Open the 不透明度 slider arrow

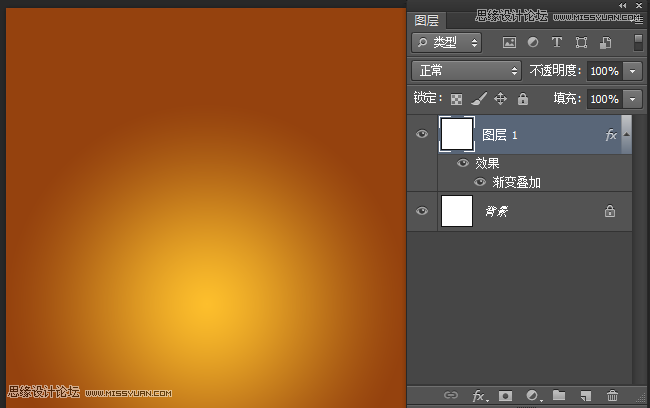point(632,71)
